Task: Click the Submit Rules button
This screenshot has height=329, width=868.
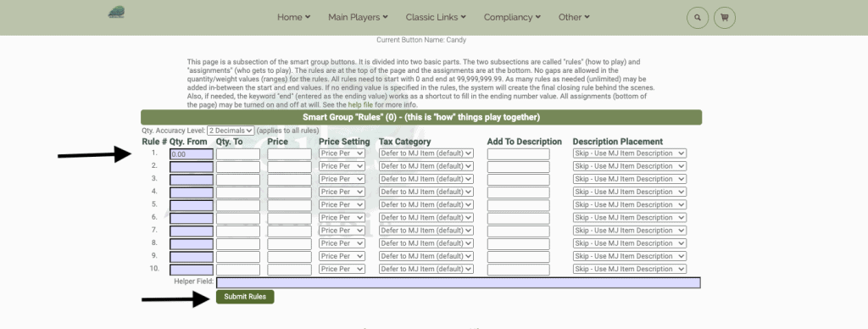Action: coord(245,297)
